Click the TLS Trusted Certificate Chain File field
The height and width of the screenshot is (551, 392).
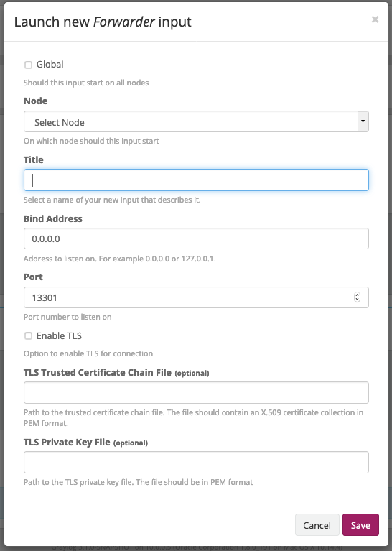(x=196, y=392)
